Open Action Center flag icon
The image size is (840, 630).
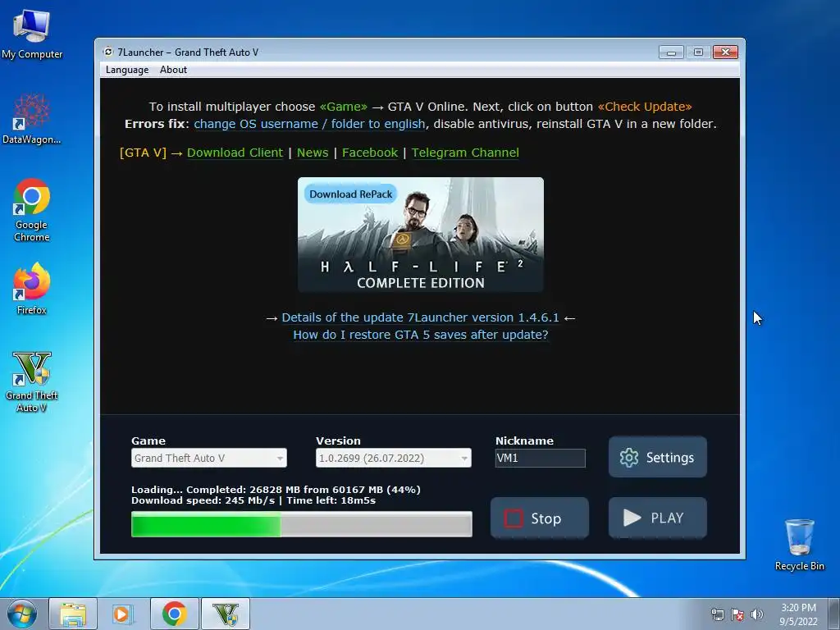click(x=737, y=614)
